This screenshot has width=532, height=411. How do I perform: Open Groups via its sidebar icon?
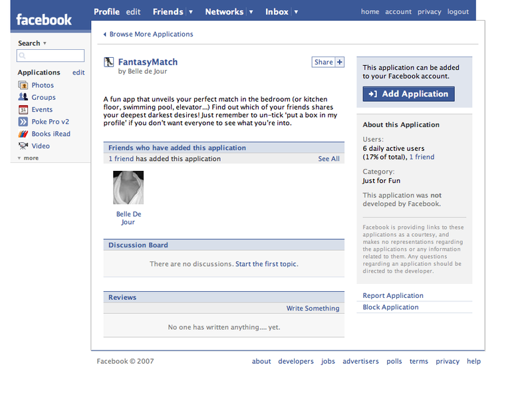click(23, 97)
